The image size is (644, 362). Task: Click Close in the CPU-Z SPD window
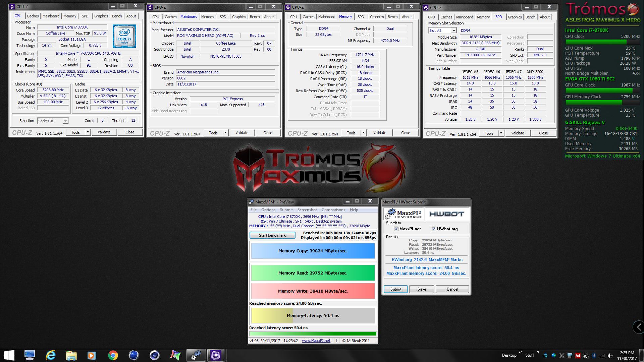coord(543,133)
